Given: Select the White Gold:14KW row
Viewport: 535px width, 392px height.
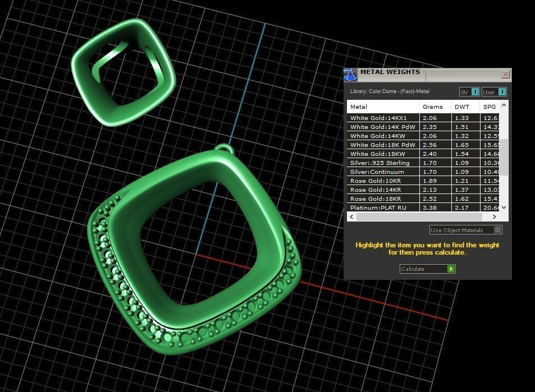Looking at the screenshot, I should tap(423, 136).
